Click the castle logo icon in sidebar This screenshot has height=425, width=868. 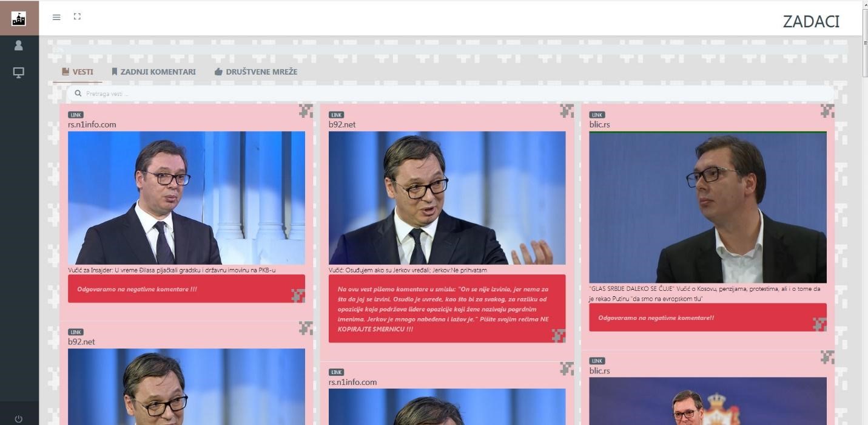coord(19,18)
